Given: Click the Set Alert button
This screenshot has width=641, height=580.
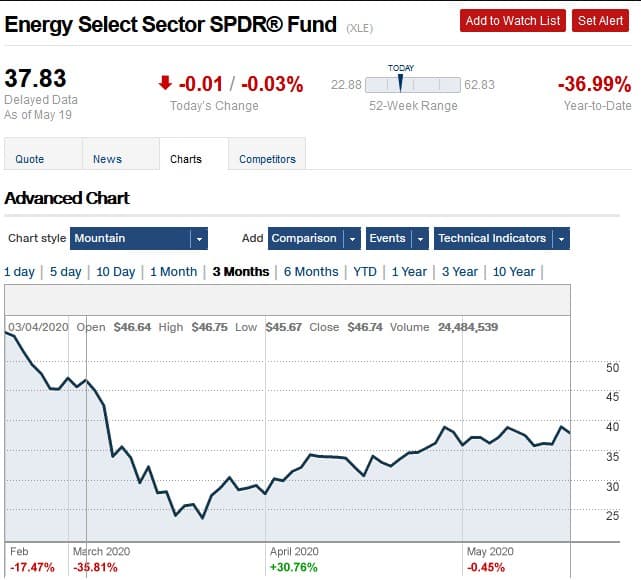Looking at the screenshot, I should tap(600, 20).
